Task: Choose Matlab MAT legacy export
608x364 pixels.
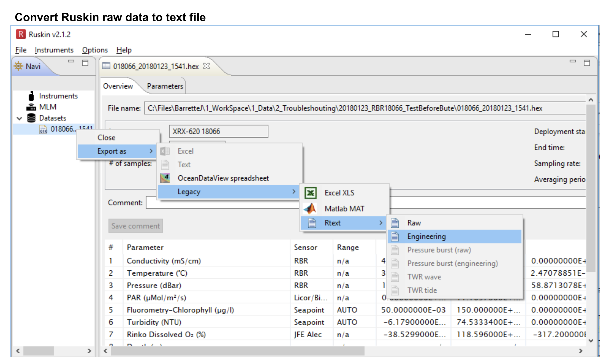Action: point(344,209)
